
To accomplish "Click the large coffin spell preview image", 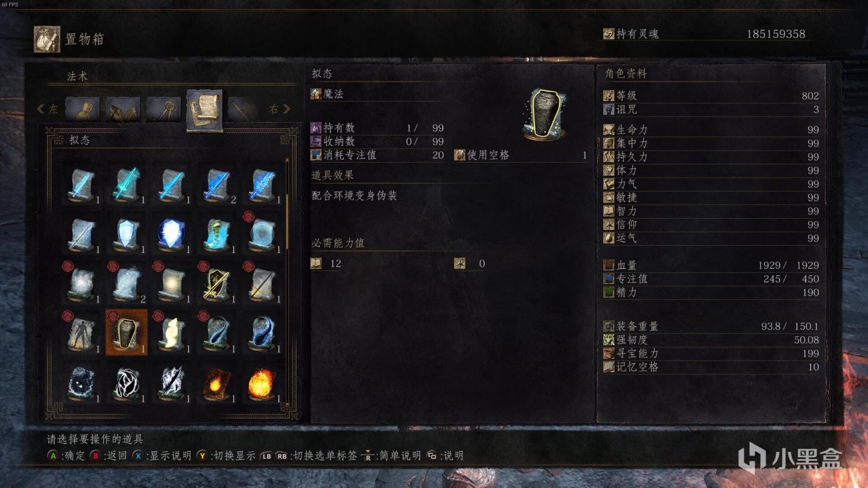I will 546,114.
